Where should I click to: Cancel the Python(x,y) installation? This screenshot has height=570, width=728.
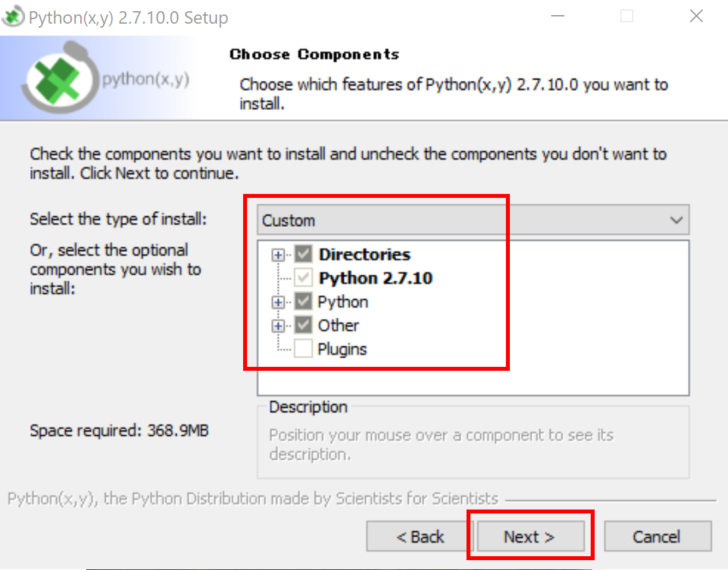tap(657, 536)
